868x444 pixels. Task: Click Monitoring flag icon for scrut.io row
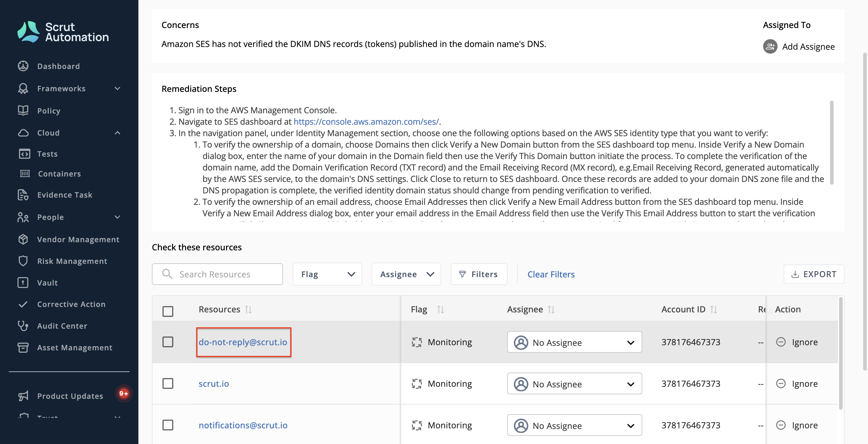(x=417, y=383)
